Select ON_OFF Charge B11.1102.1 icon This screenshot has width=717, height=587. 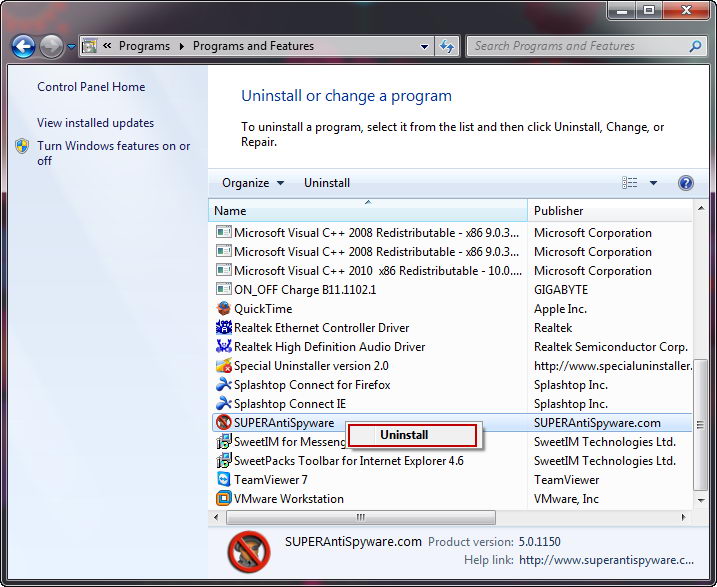[223, 289]
